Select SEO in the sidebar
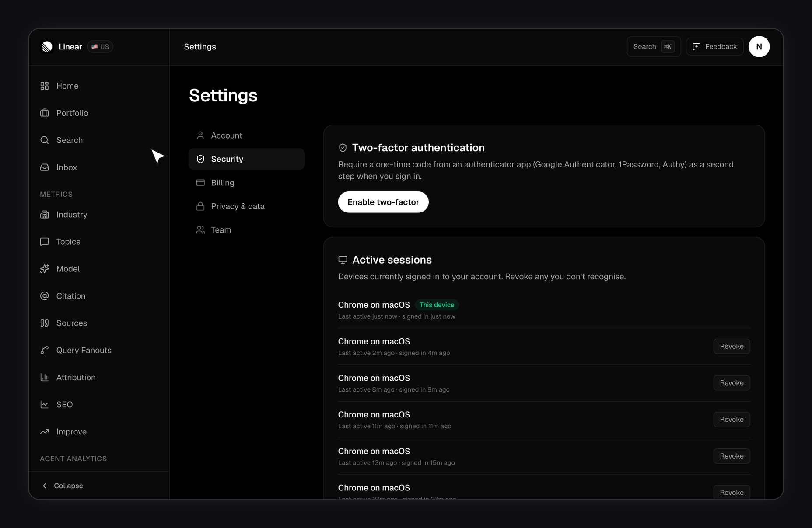The width and height of the screenshot is (812, 528). click(x=99, y=404)
